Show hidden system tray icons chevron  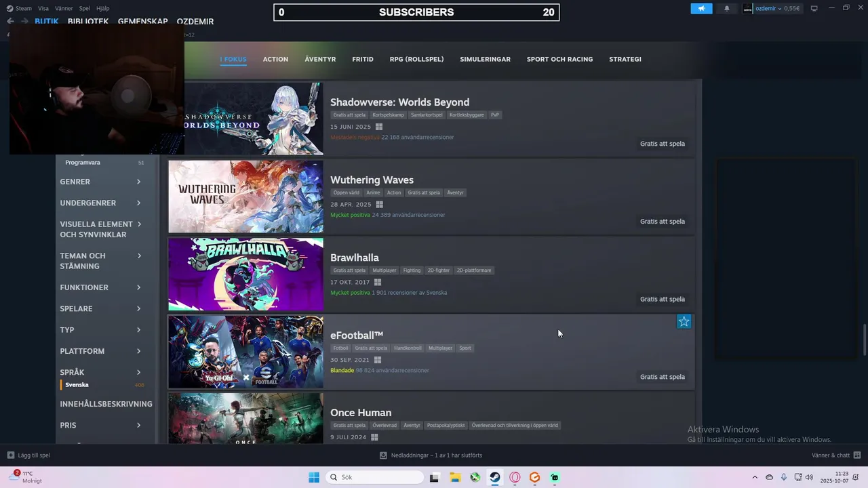pos(755,477)
